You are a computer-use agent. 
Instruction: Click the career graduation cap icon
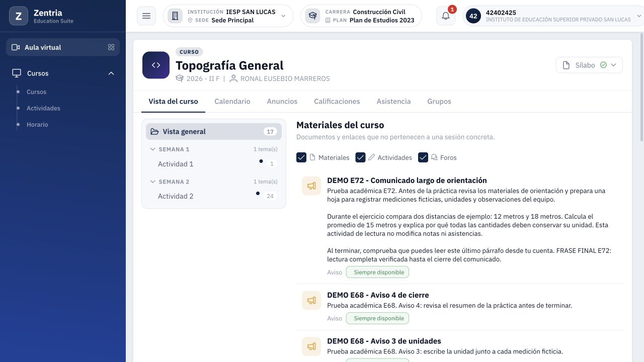point(313,16)
